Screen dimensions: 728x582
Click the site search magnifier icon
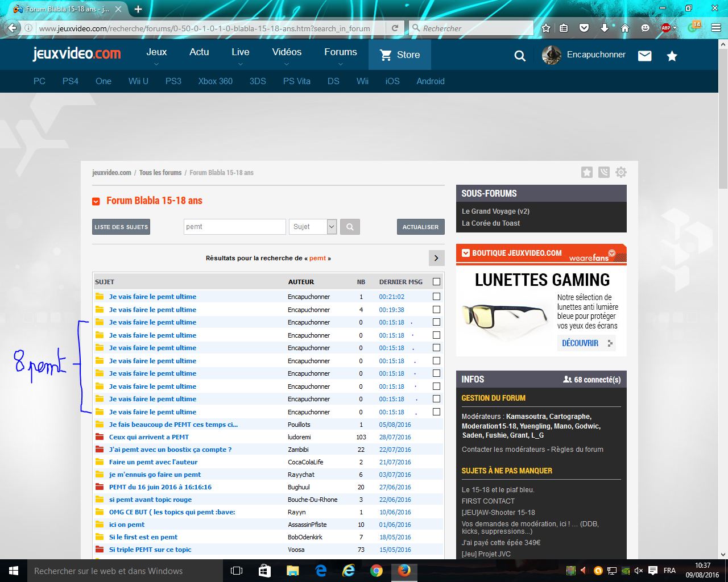click(520, 56)
